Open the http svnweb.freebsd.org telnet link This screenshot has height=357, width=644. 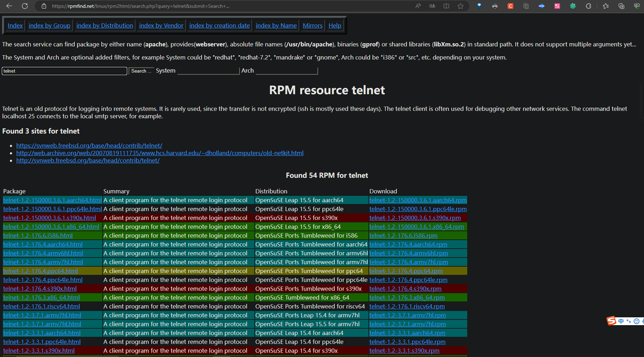tap(88, 160)
